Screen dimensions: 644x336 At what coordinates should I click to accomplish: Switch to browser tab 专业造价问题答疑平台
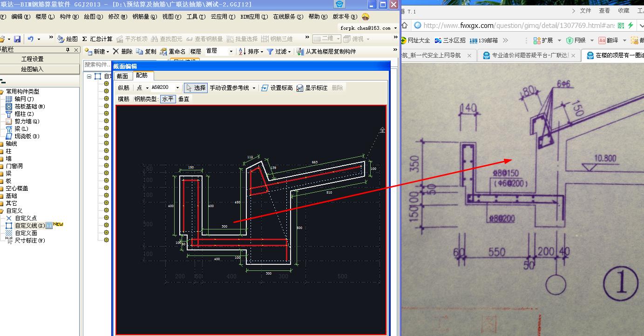[x=529, y=55]
